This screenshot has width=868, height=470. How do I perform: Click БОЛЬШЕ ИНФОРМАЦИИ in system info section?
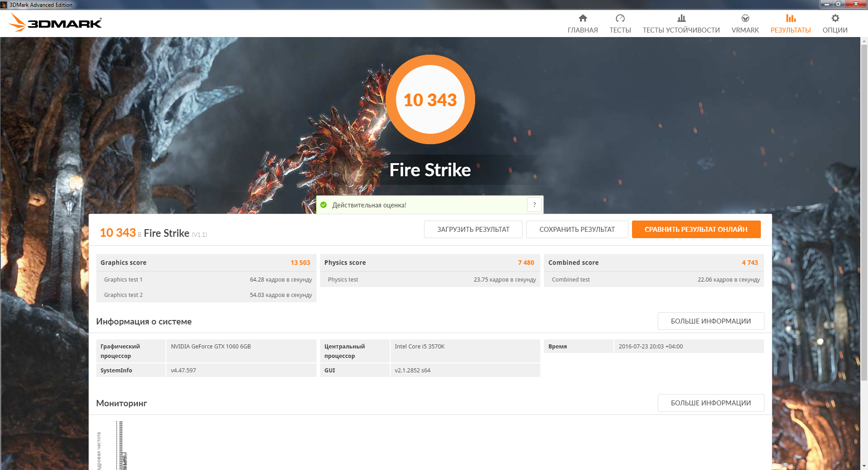point(711,321)
